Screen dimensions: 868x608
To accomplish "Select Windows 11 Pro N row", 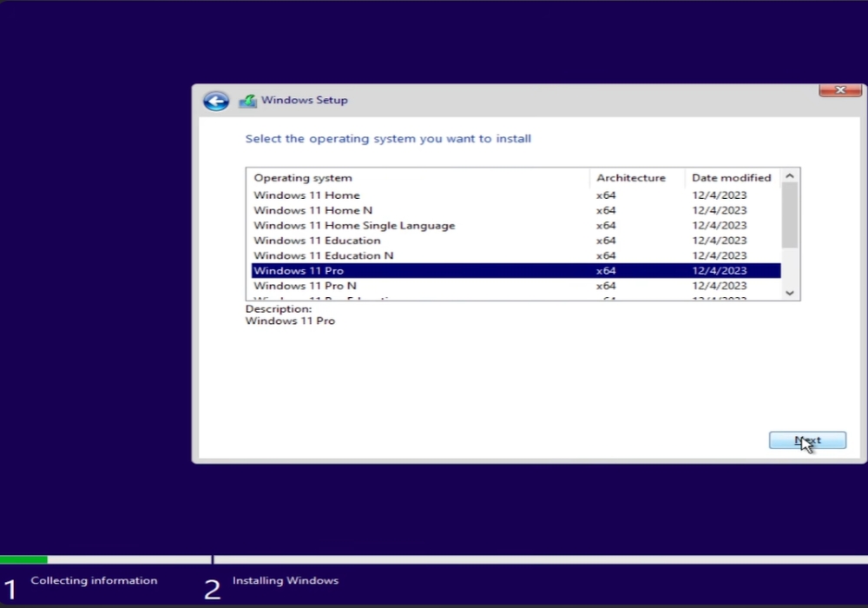I will (516, 286).
